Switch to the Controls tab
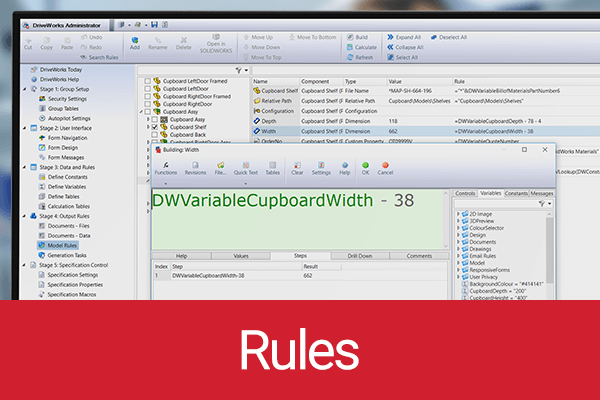This screenshot has width=600, height=400. coord(465,193)
